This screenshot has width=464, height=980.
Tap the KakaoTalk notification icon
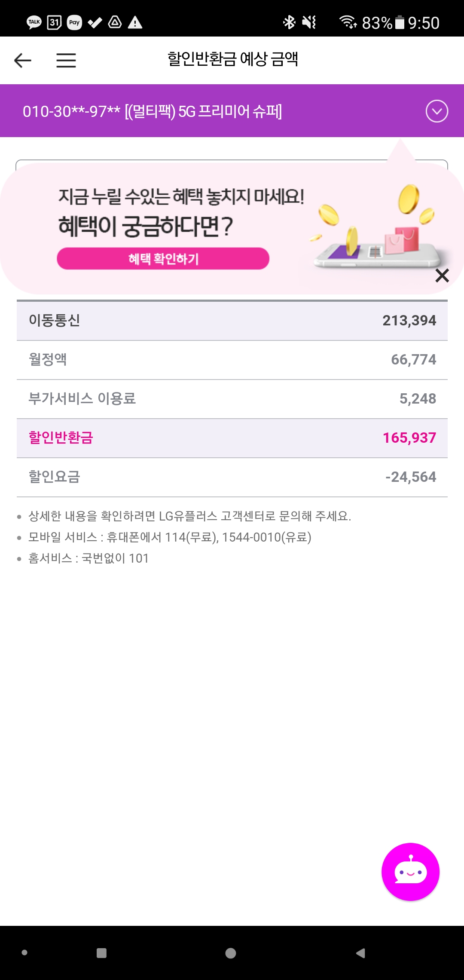34,22
